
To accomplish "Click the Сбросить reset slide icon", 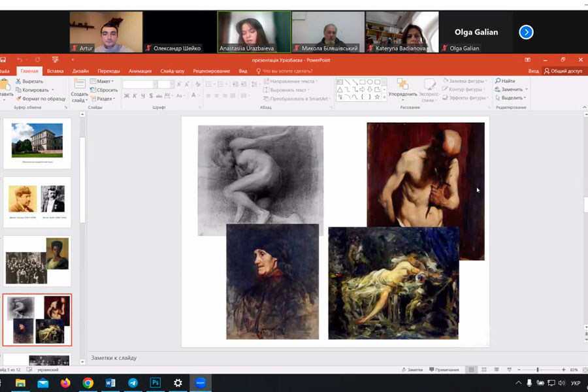I will 93,90.
